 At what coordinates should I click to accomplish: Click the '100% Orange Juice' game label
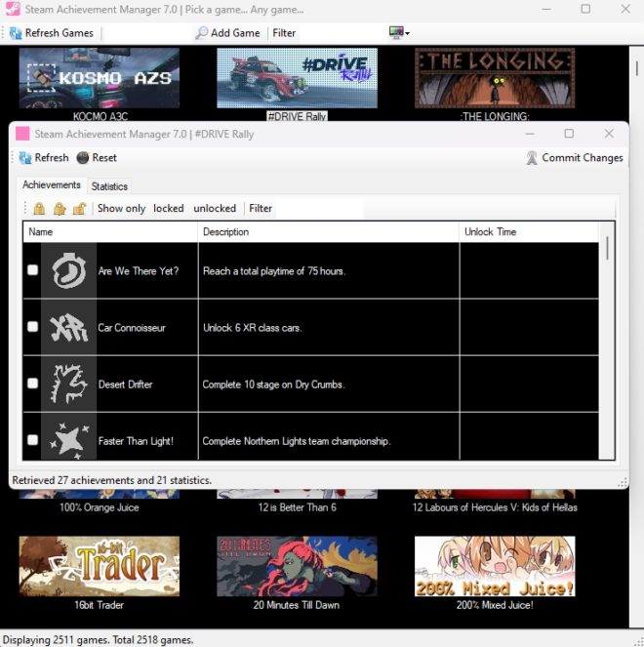pos(99,507)
